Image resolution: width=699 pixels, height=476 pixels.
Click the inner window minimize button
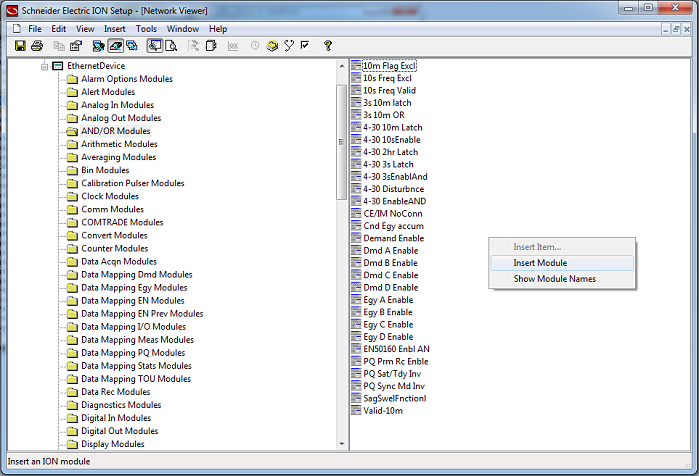click(x=666, y=29)
